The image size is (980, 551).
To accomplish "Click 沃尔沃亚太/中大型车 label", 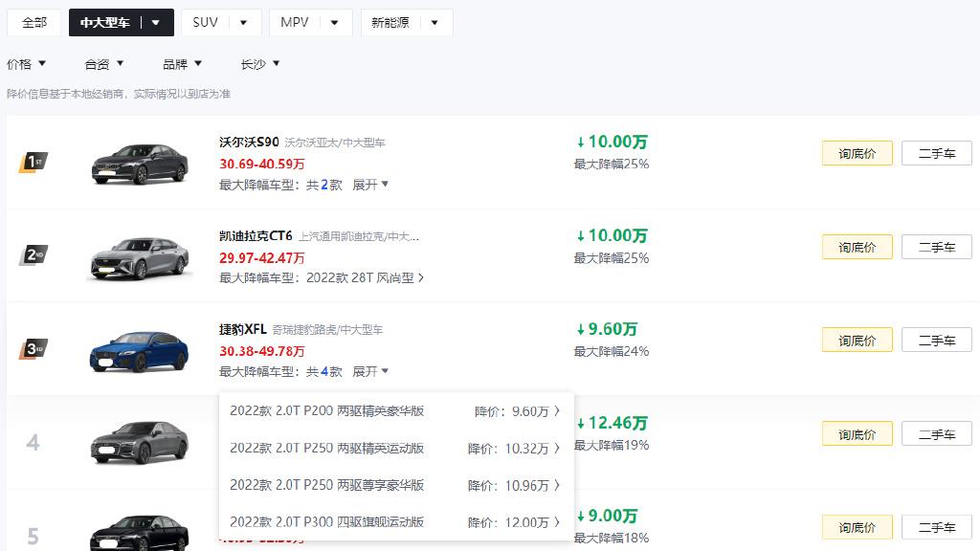I will pos(334,143).
